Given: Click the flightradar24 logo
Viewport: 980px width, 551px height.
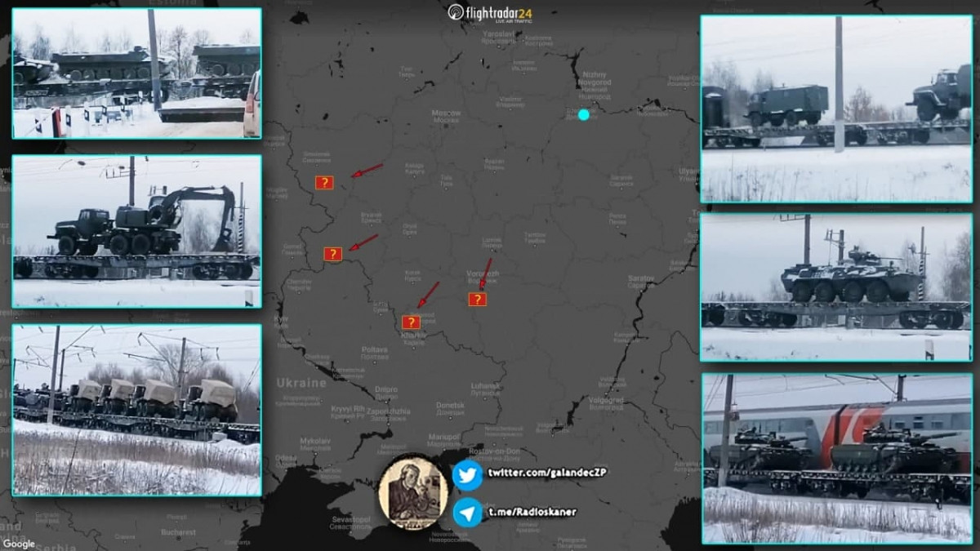Looking at the screenshot, I should (x=490, y=13).
